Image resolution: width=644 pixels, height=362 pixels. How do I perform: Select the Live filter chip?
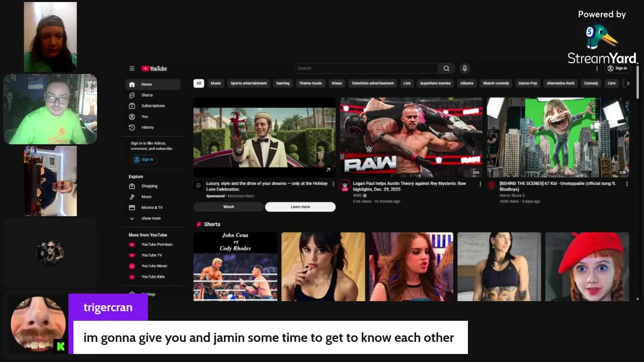[407, 83]
